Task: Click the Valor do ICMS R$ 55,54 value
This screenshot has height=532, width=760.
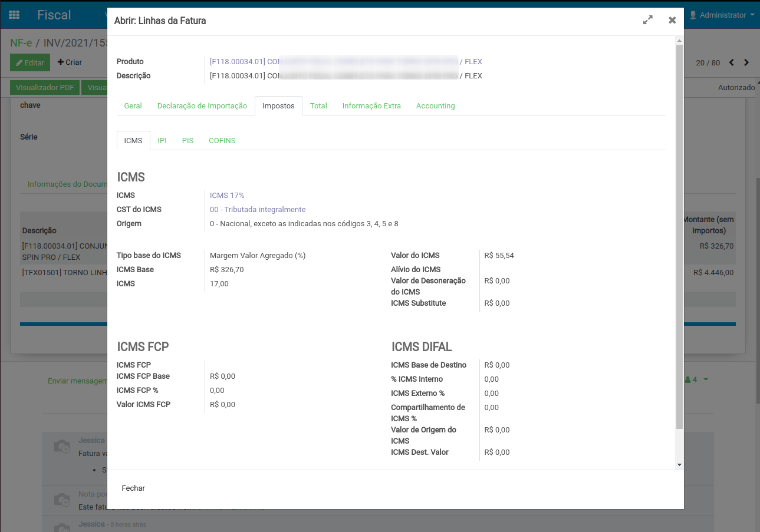Action: click(499, 255)
